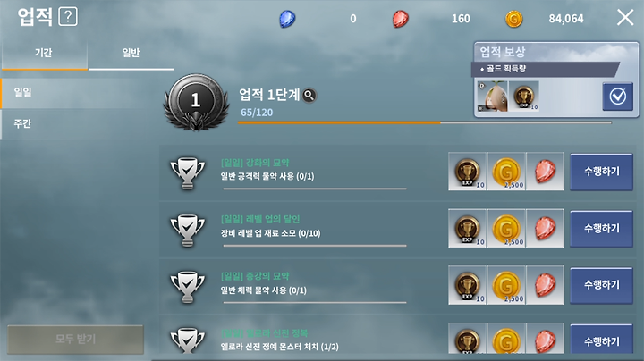
Task: Switch to the 일반 tab
Action: tap(131, 53)
